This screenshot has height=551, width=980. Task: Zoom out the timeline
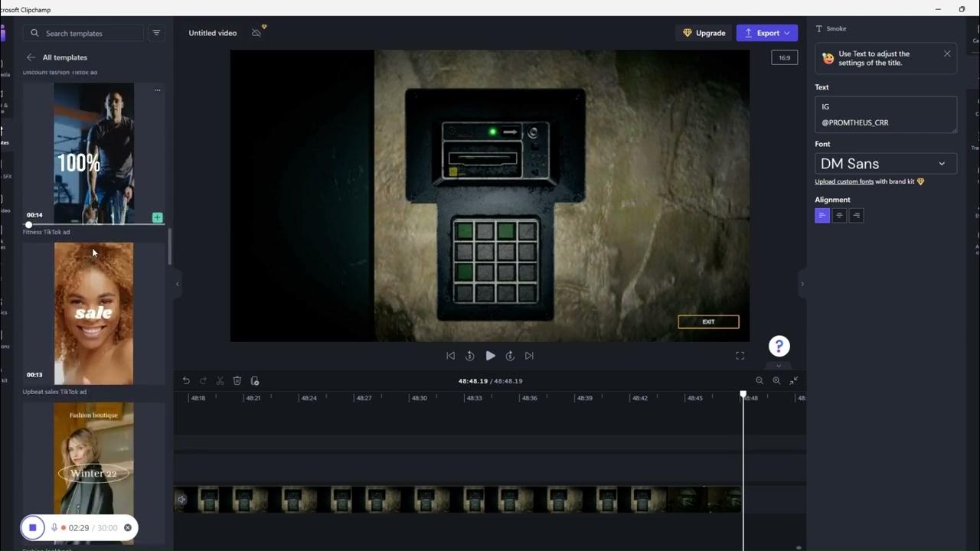pyautogui.click(x=759, y=380)
